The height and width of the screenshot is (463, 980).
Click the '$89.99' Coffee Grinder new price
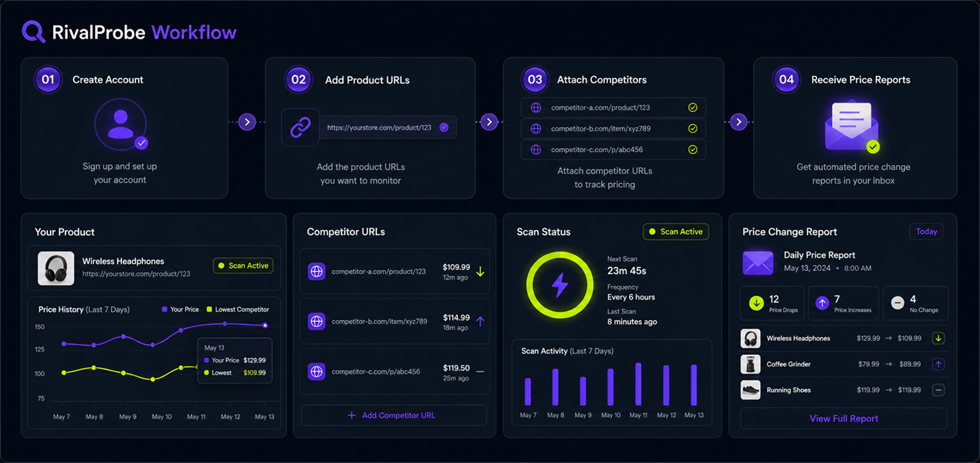click(x=910, y=364)
